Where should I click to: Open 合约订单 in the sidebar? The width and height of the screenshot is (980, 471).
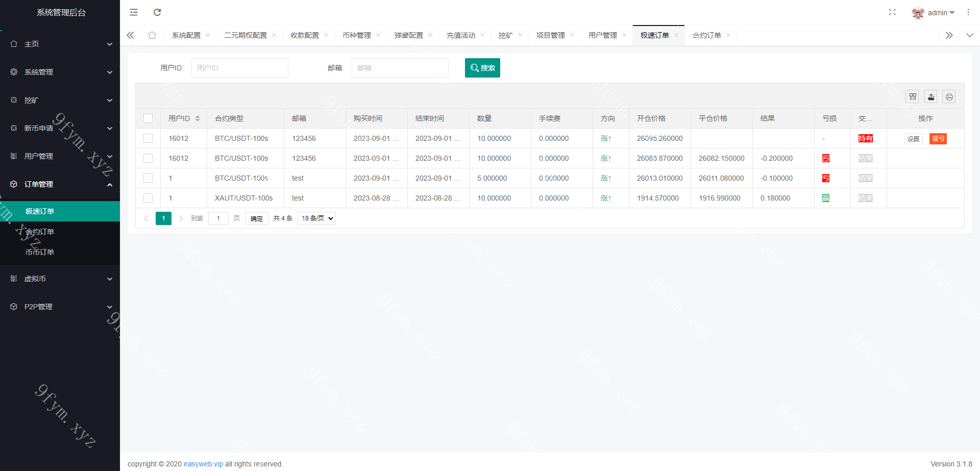click(60, 232)
